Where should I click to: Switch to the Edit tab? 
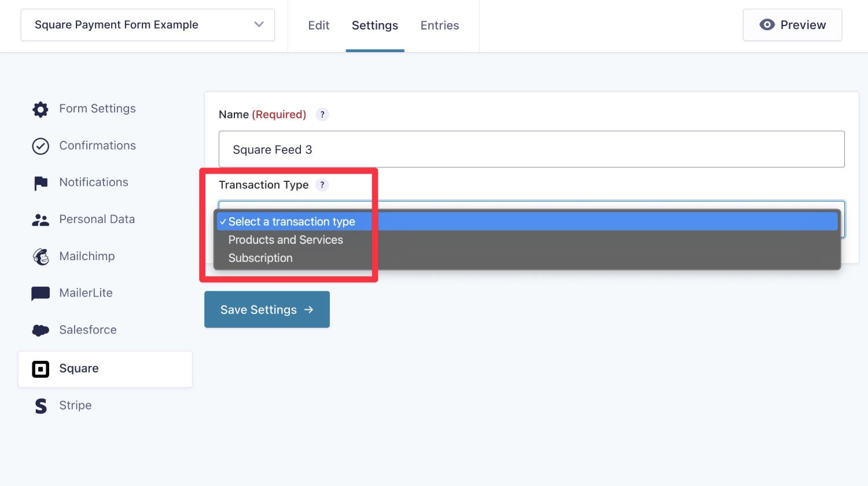tap(319, 25)
